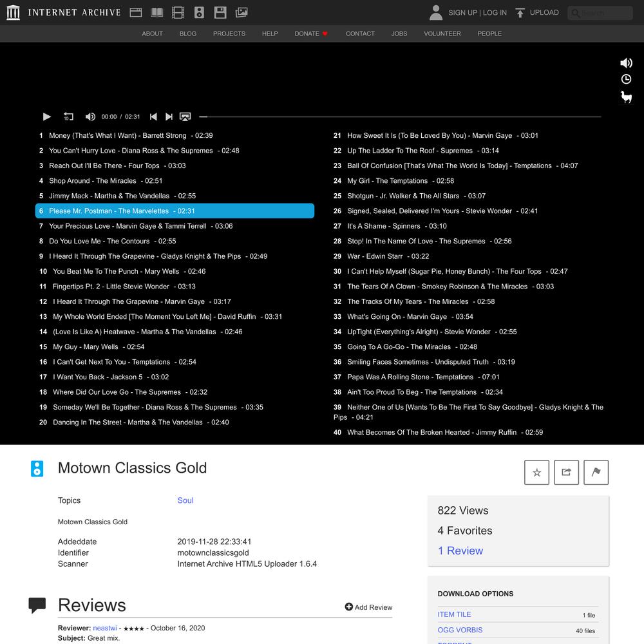644x644 pixels.
Task: Click the Winamp llama icon
Action: click(626, 97)
